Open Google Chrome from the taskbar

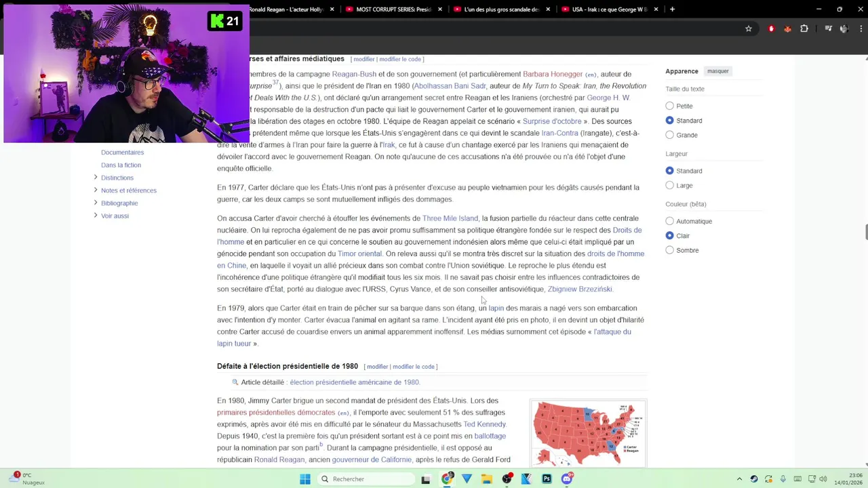click(447, 479)
